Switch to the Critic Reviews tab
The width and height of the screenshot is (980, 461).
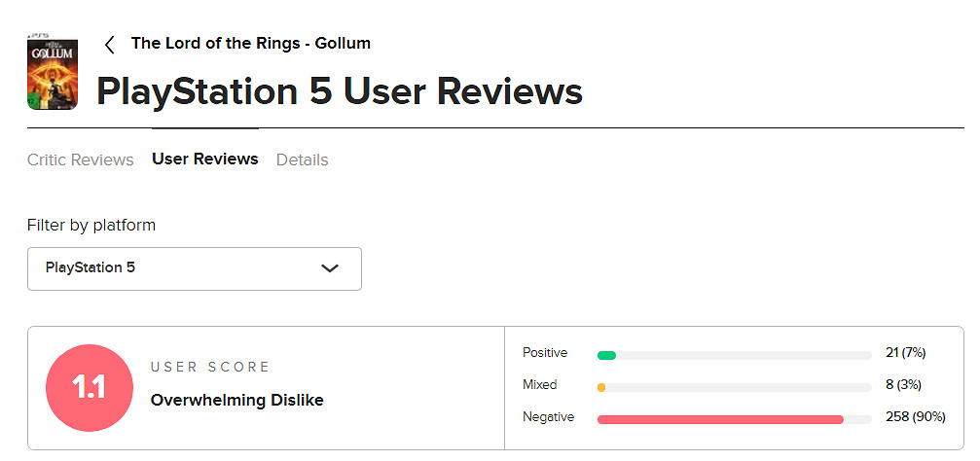point(80,160)
